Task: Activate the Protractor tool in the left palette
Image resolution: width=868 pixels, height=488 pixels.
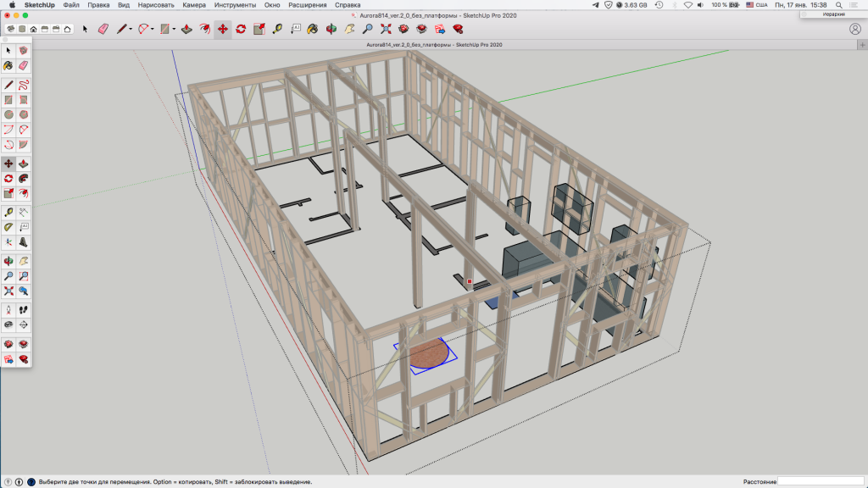Action: click(x=8, y=227)
